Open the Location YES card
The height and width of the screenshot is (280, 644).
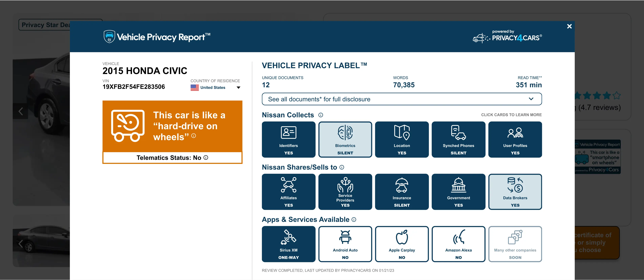click(x=402, y=139)
